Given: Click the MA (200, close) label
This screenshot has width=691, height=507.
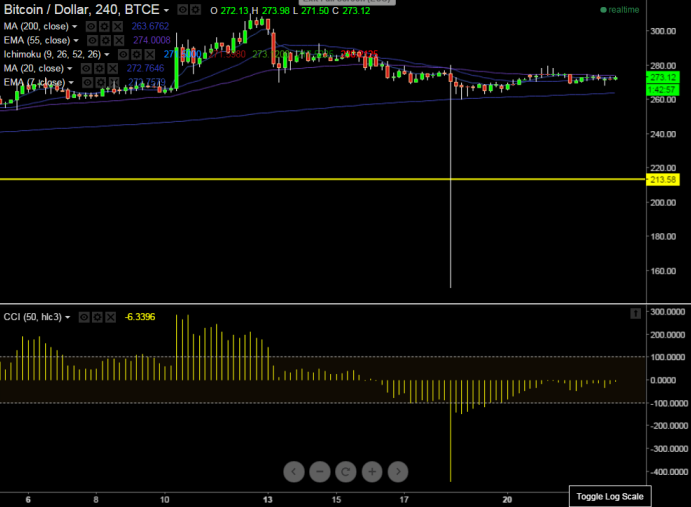Looking at the screenshot, I should click(x=36, y=26).
